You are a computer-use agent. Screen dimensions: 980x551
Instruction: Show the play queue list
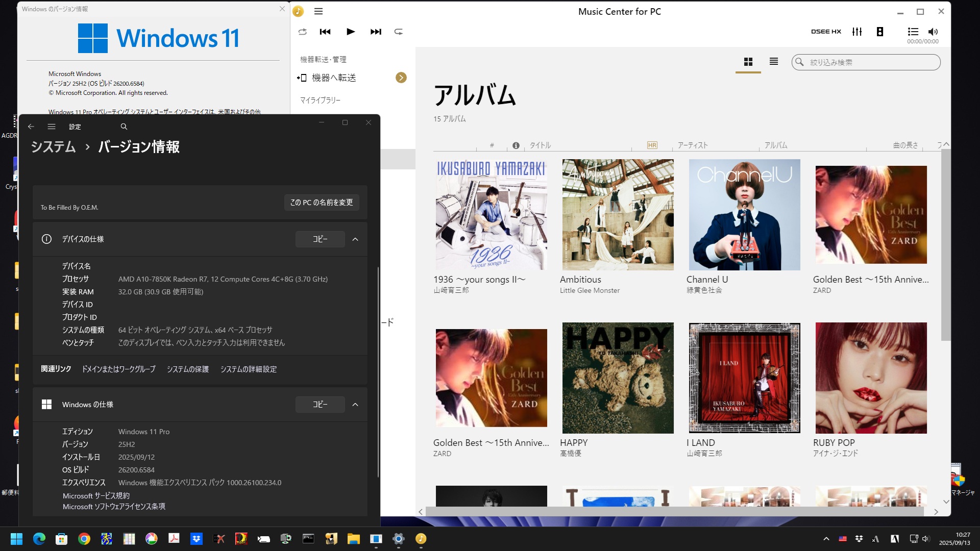(913, 32)
